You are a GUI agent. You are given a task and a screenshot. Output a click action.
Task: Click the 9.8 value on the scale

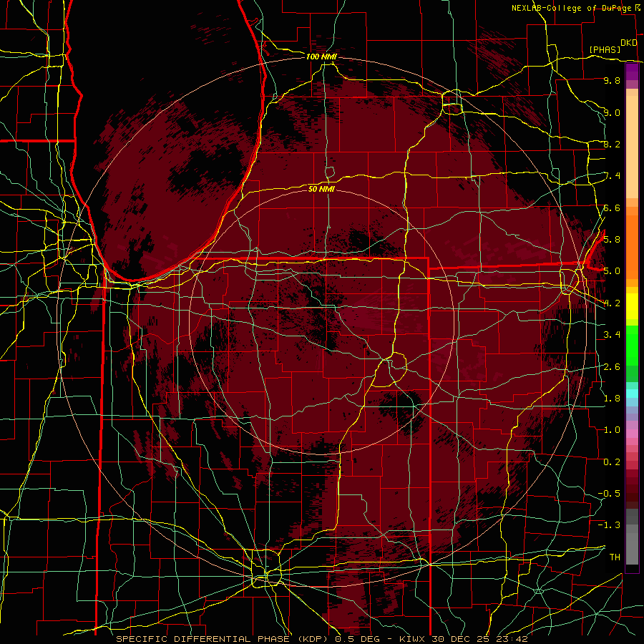[x=612, y=80]
